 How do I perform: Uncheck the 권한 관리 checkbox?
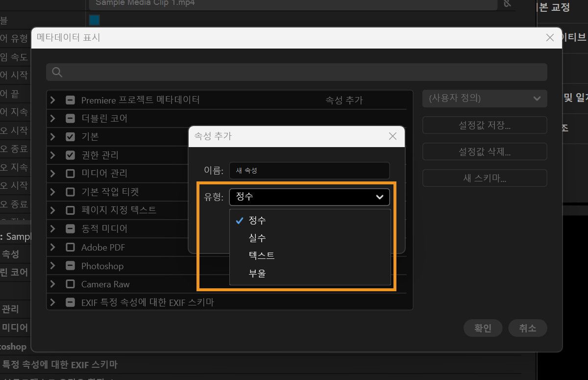click(70, 155)
